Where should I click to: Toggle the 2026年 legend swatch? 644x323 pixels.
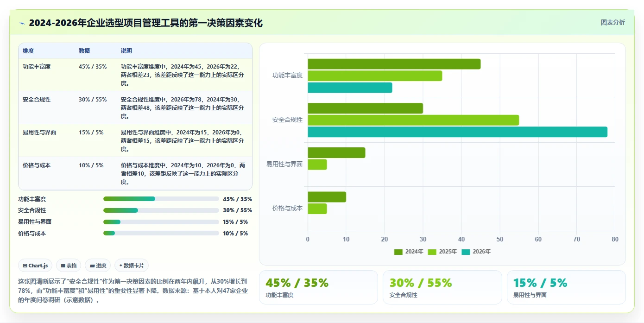466,252
